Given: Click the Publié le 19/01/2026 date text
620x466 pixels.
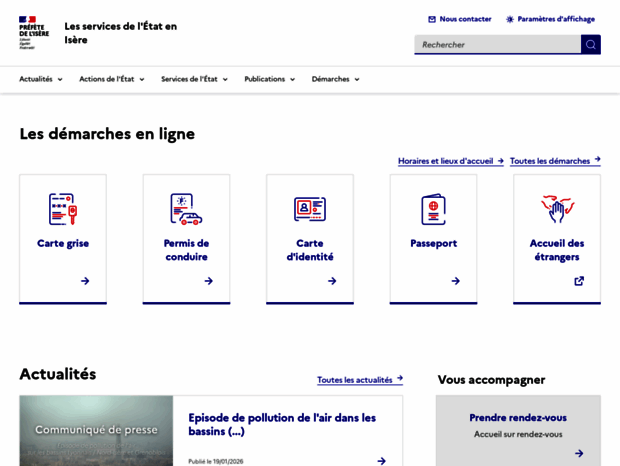Looking at the screenshot, I should pyautogui.click(x=216, y=461).
